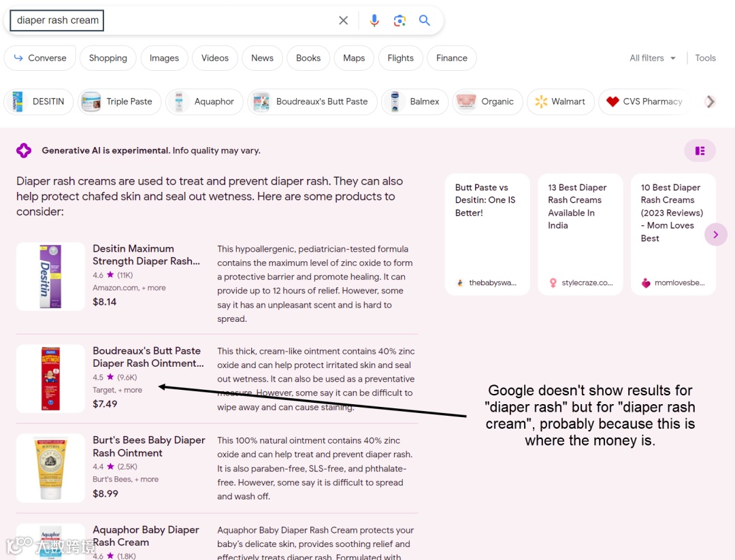735x560 pixels.
Task: Select the DESITIN brand chip
Action: tap(38, 101)
